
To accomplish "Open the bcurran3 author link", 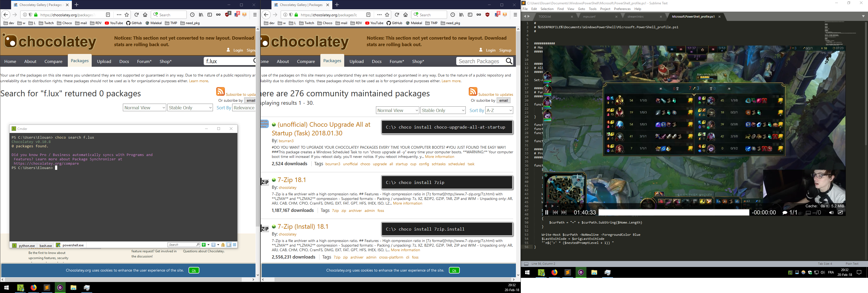I will point(286,141).
